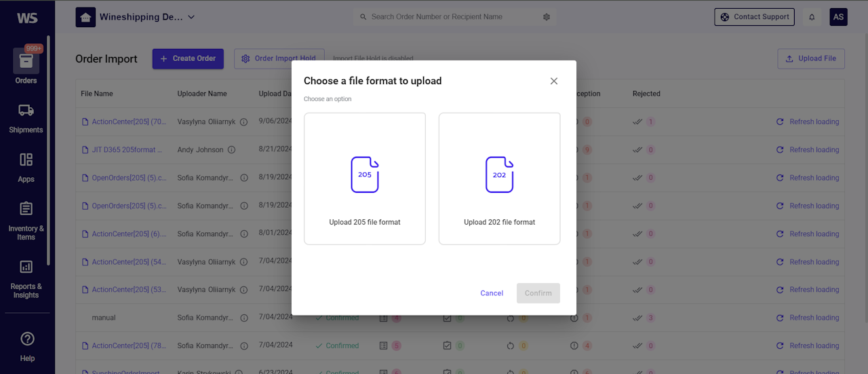Click the Contact Support button

click(754, 17)
